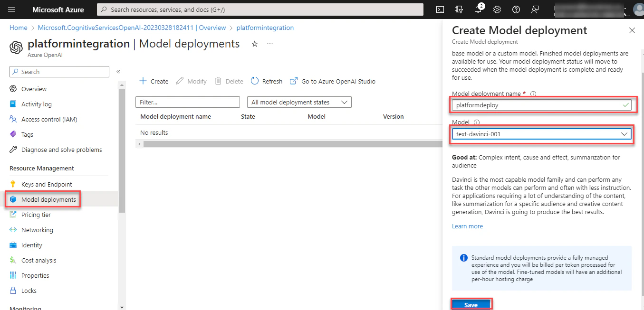Click the Delete toolbar button
Viewport: 644px width, 310px height.
[229, 81]
